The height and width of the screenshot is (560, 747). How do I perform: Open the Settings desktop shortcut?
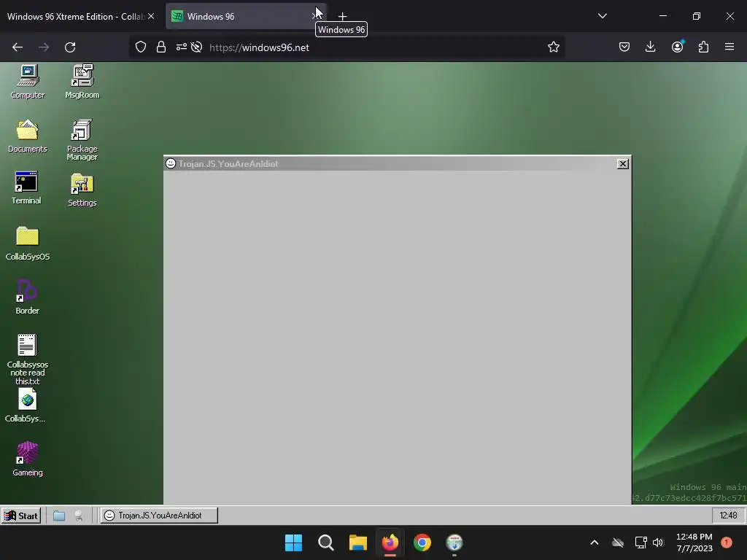pos(82,190)
